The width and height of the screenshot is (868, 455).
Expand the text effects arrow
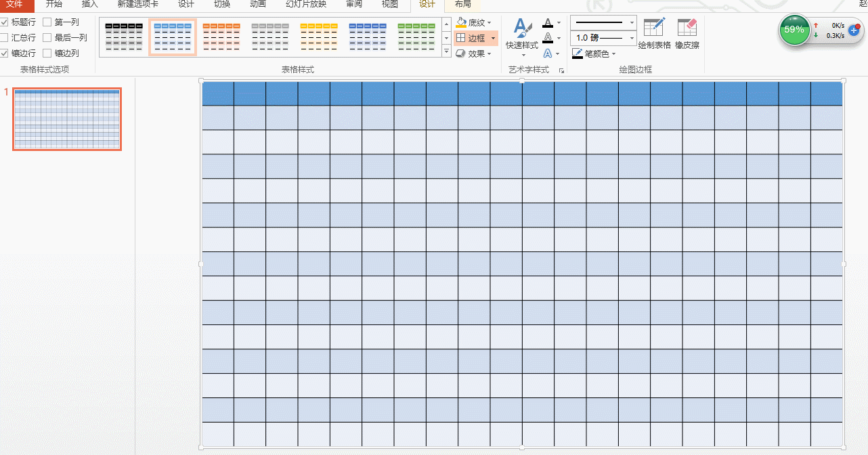tap(559, 53)
